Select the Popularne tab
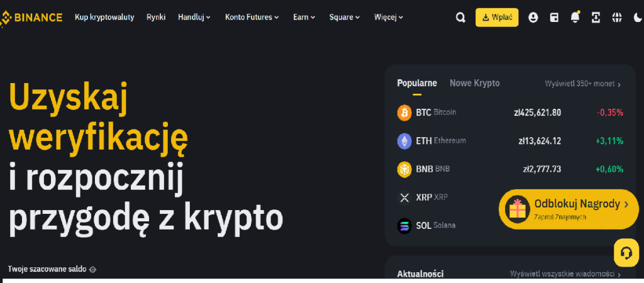 tap(417, 84)
